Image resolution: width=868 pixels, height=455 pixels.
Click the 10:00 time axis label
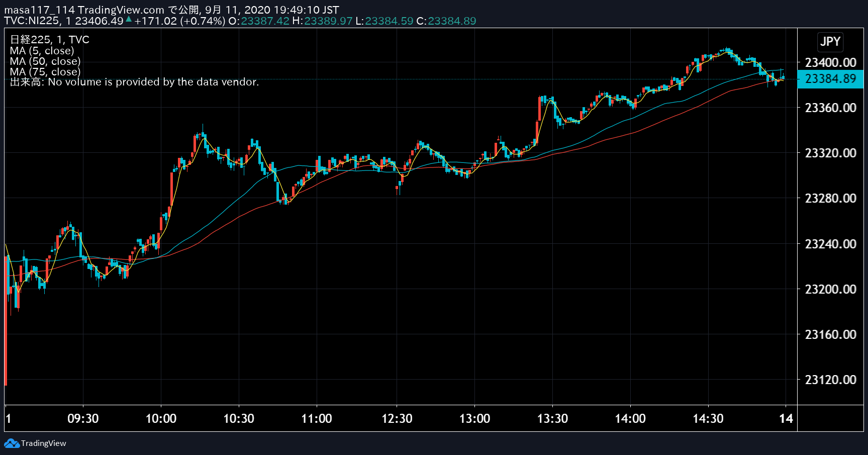[161, 418]
